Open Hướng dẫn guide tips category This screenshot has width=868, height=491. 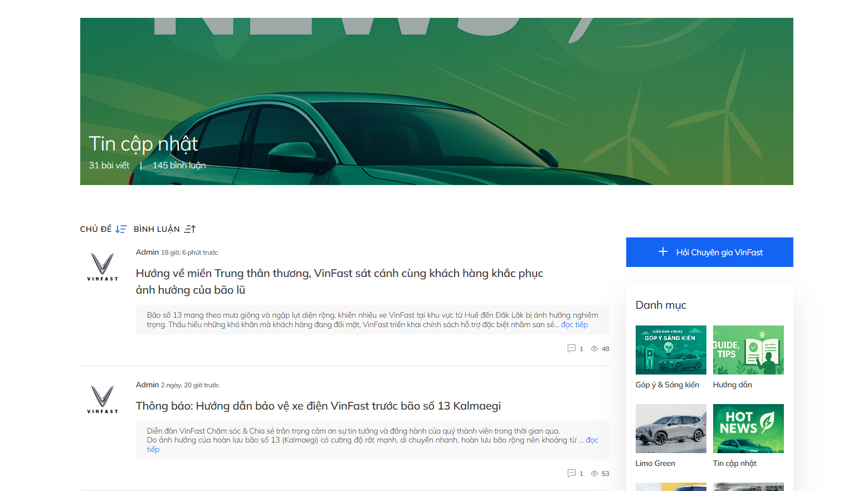click(x=748, y=350)
